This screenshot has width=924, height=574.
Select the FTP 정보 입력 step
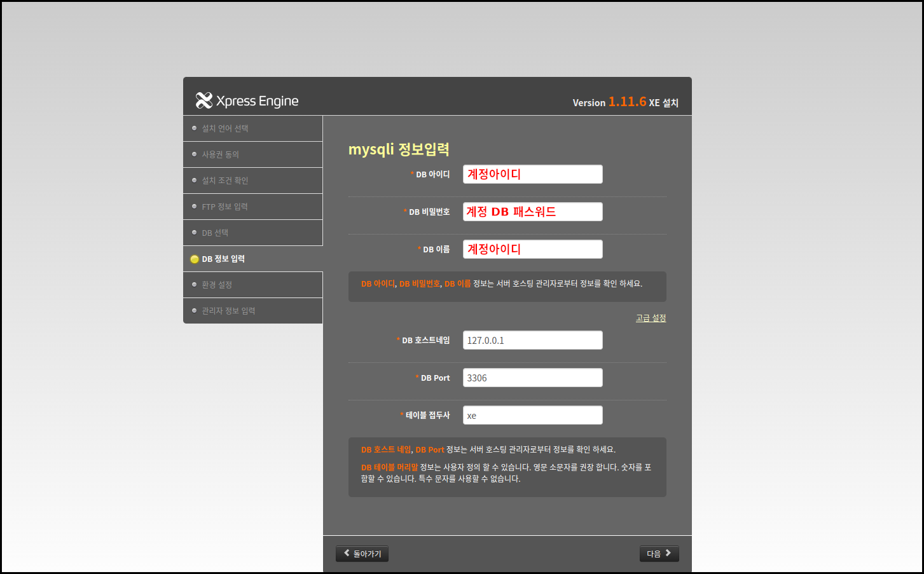click(x=253, y=207)
